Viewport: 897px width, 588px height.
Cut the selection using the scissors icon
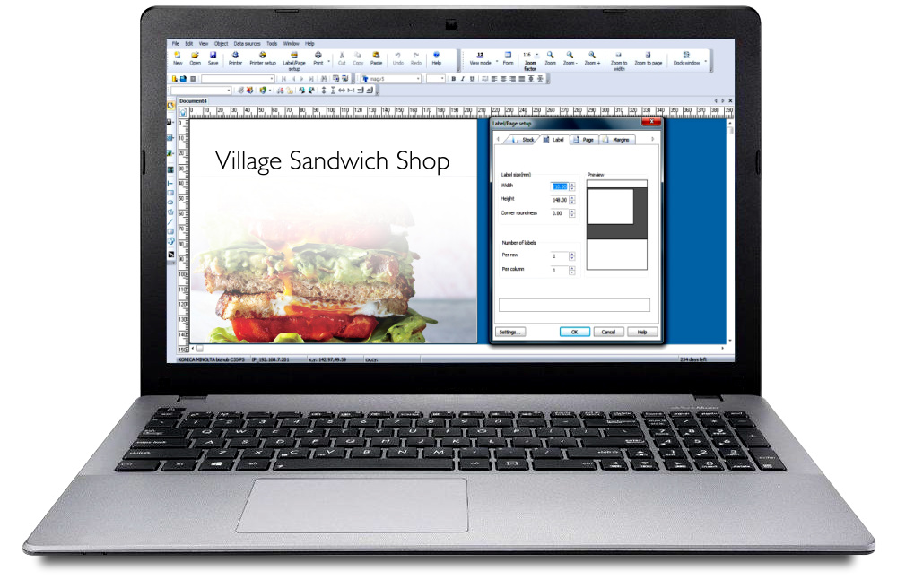point(342,56)
